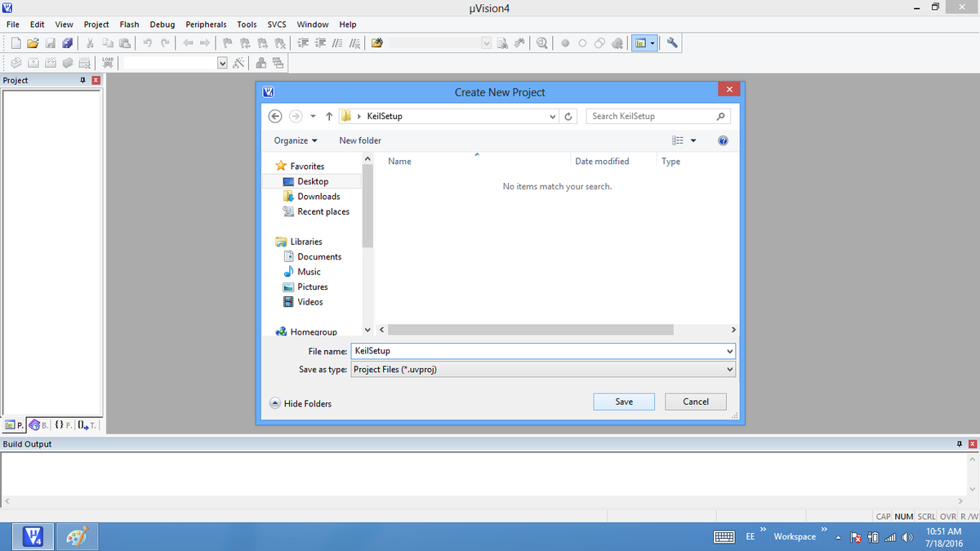The height and width of the screenshot is (551, 980).
Task: Open the Project menu
Action: tap(96, 24)
